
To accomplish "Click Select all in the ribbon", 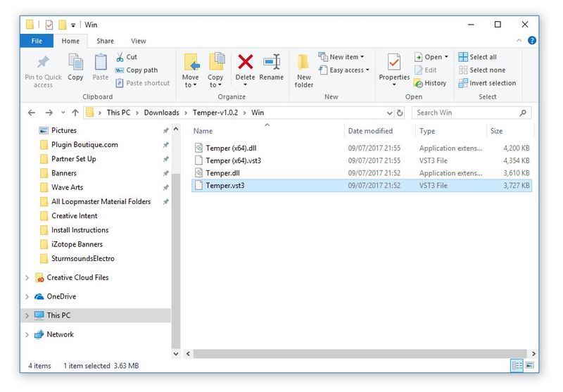I will point(482,57).
